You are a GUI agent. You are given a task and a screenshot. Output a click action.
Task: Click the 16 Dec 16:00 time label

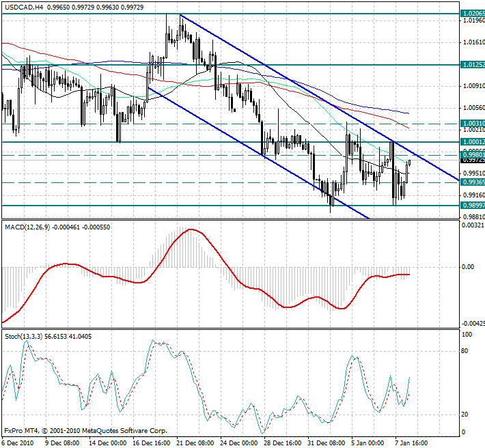152,443
